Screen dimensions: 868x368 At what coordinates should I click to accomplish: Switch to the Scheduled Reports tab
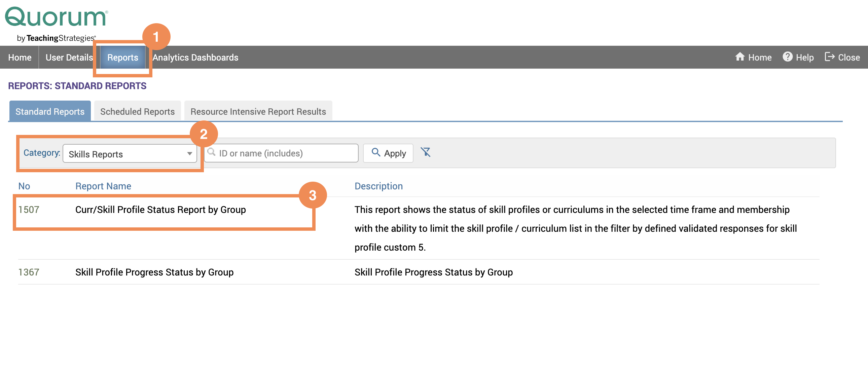[x=137, y=111]
